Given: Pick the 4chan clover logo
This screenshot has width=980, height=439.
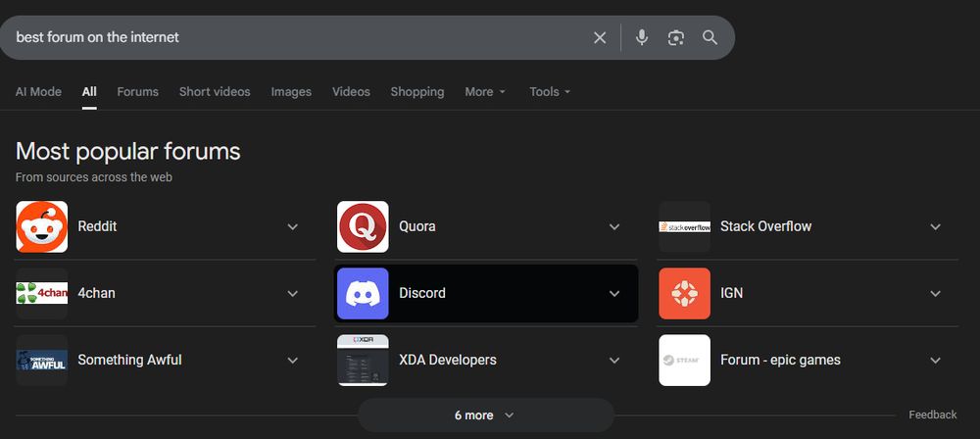Looking at the screenshot, I should click(42, 293).
